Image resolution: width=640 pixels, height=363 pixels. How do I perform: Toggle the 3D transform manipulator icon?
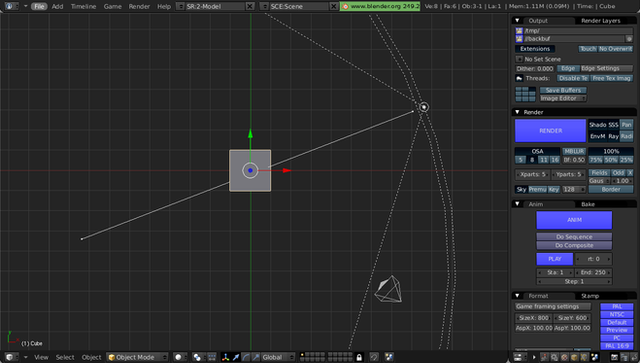[x=225, y=357]
